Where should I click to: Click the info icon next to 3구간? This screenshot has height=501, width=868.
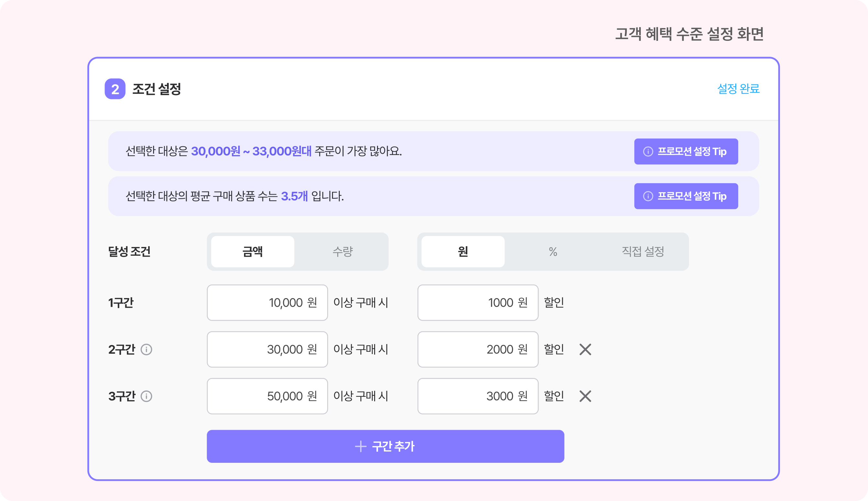pyautogui.click(x=146, y=396)
